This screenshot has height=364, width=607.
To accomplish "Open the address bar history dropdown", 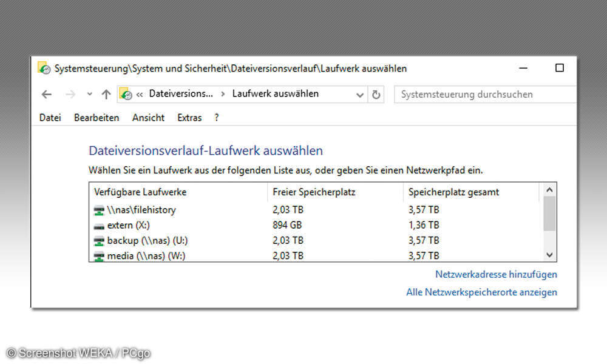I will pyautogui.click(x=360, y=94).
